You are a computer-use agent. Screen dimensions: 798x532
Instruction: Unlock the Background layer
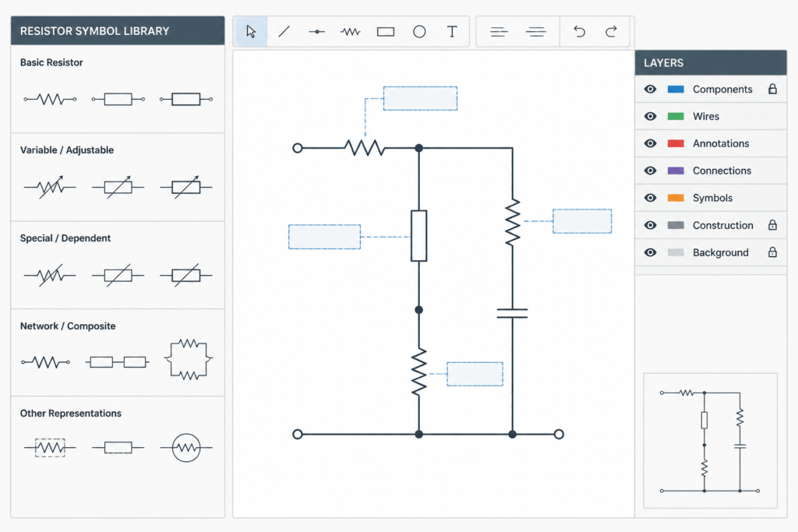click(x=772, y=252)
